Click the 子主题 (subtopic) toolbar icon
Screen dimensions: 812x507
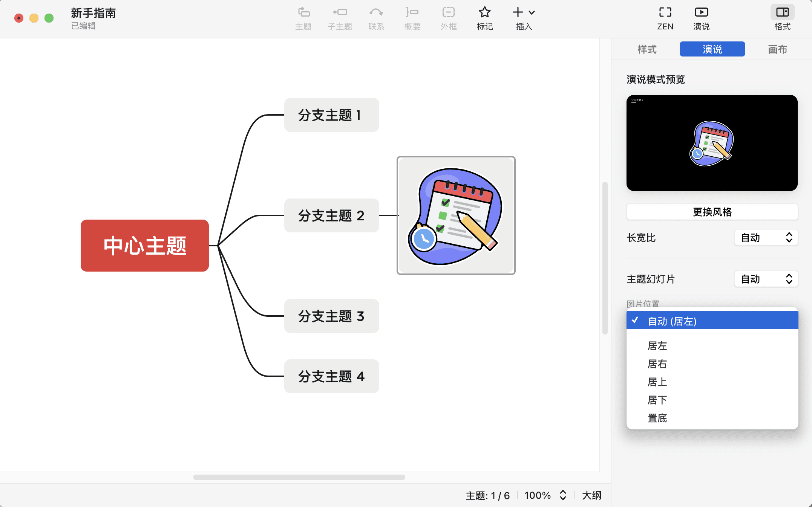(340, 12)
